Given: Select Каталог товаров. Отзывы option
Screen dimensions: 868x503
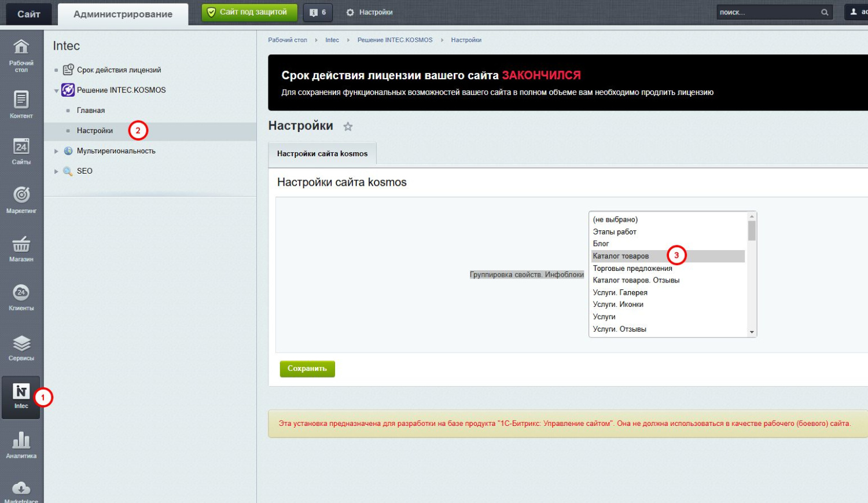Looking at the screenshot, I should coord(668,280).
